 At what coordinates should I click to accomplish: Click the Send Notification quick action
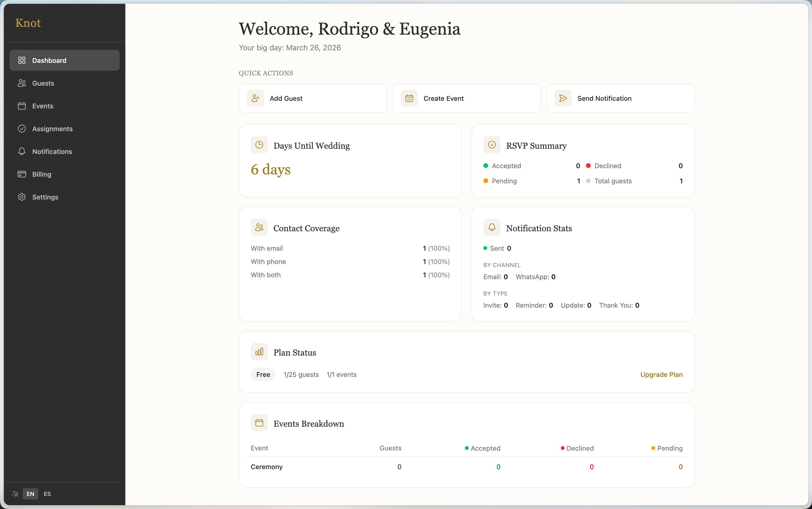(x=620, y=98)
